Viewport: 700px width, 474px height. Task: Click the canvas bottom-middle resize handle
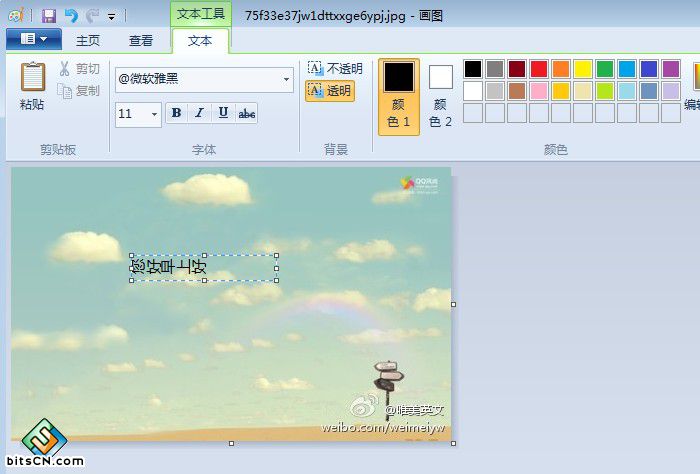(x=231, y=443)
